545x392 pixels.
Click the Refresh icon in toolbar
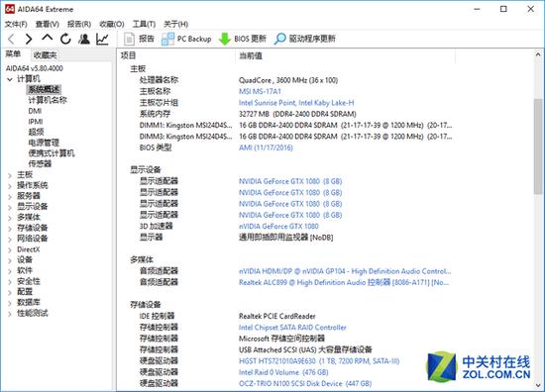click(65, 39)
